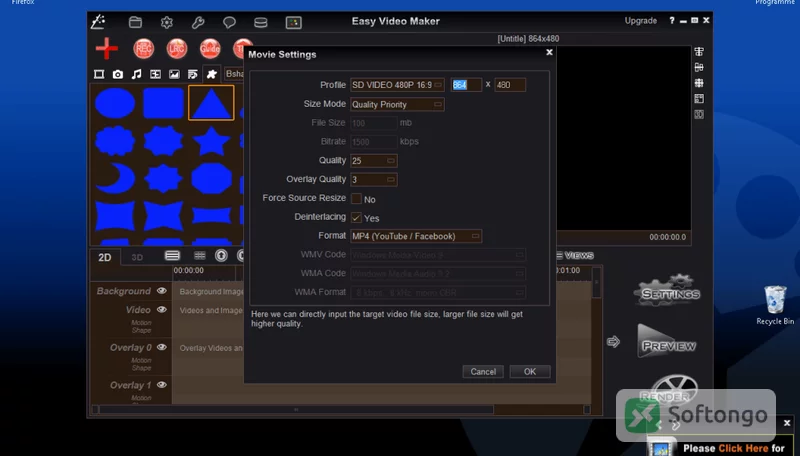This screenshot has width=800, height=456.
Task: Click the top alignment icon beside preview
Action: pyautogui.click(x=699, y=52)
